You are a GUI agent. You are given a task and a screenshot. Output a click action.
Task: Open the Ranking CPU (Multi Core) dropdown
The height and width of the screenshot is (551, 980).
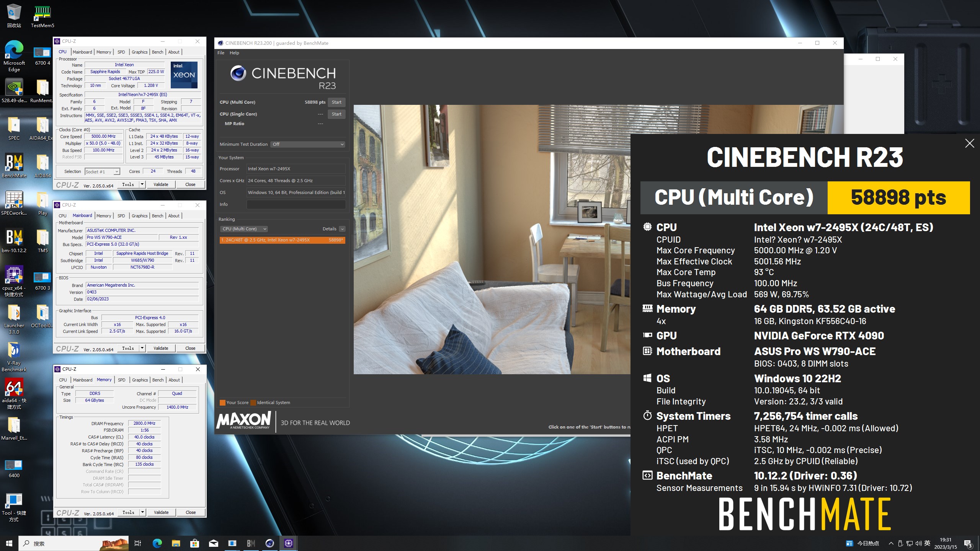[243, 229]
